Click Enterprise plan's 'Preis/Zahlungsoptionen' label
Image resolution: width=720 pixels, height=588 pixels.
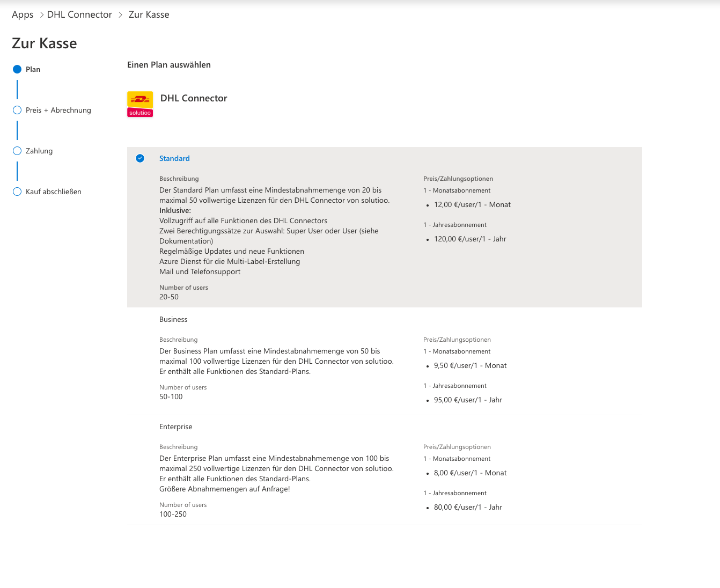click(x=457, y=447)
